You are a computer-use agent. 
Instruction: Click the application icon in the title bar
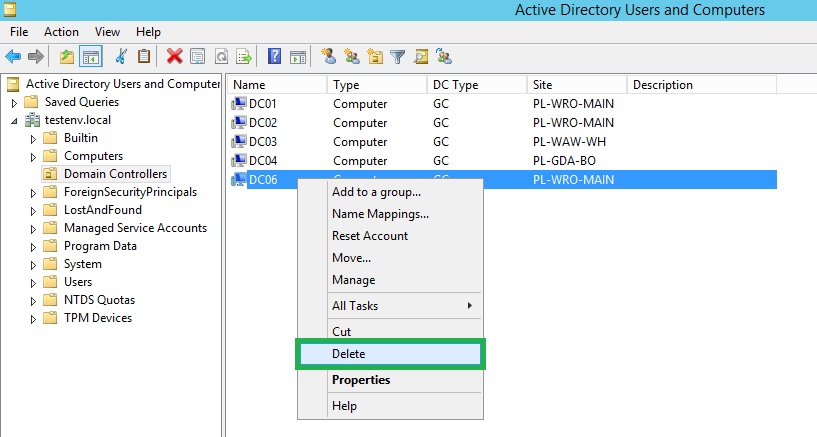tap(10, 9)
